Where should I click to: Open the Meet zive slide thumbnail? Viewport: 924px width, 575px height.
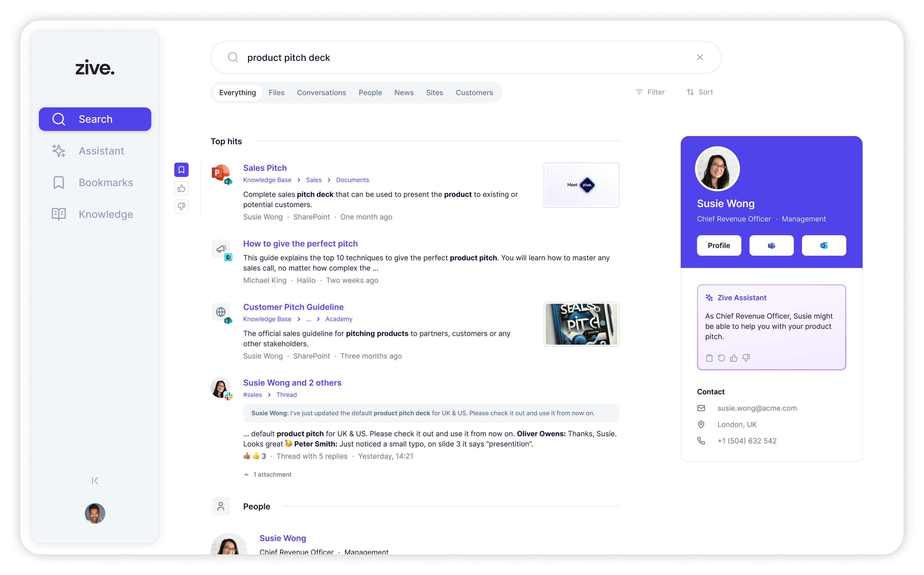click(x=581, y=185)
